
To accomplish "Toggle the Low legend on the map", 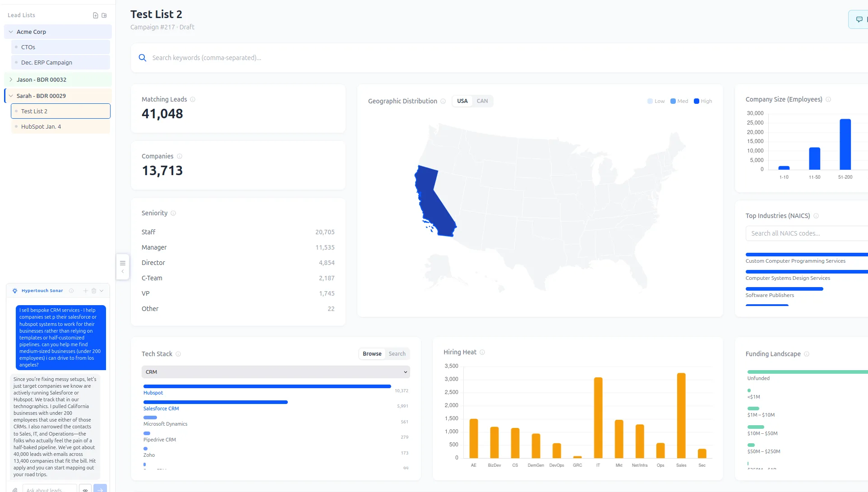I will pos(656,101).
